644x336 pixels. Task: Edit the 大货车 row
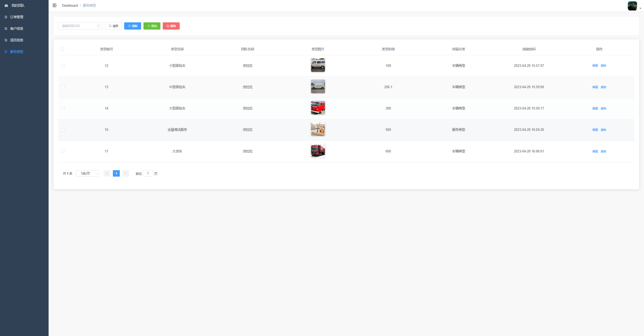pos(595,151)
